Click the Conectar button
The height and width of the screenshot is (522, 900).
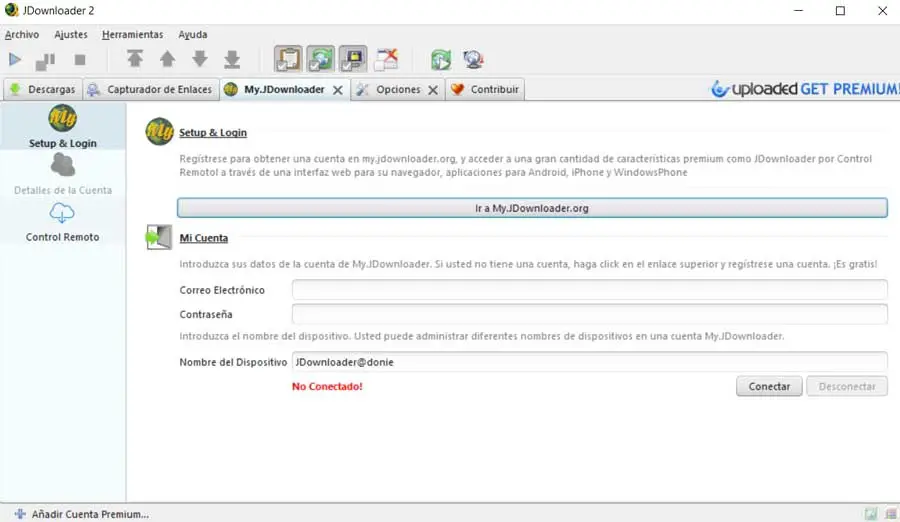coord(769,386)
